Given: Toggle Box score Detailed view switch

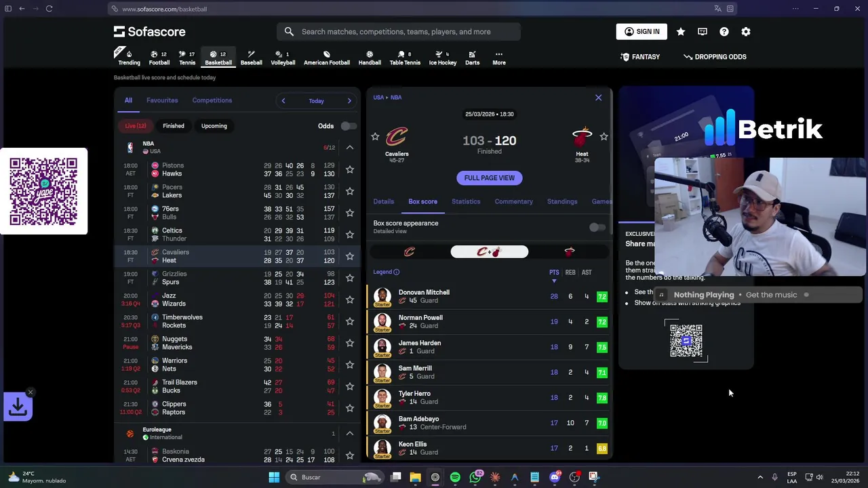Looking at the screenshot, I should point(597,227).
